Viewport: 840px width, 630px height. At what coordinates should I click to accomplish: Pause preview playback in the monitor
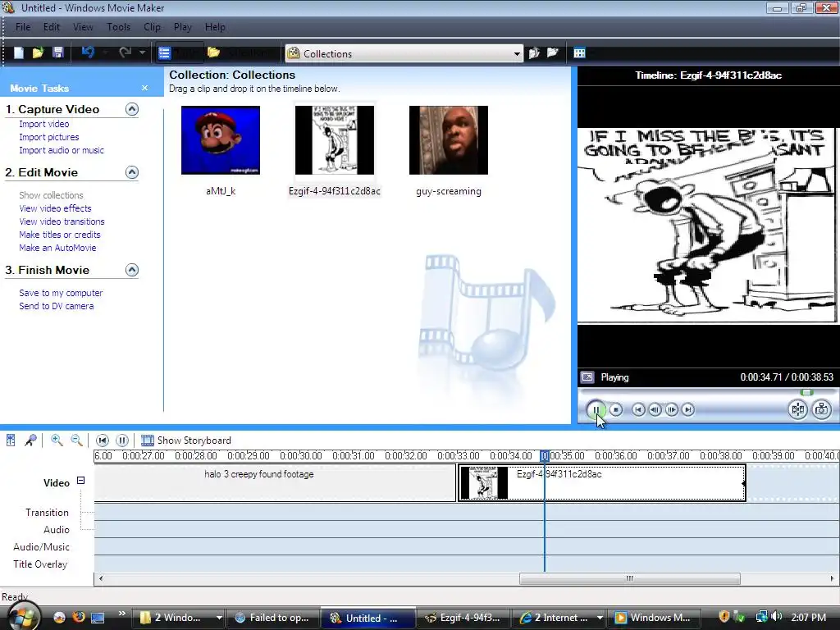point(596,410)
